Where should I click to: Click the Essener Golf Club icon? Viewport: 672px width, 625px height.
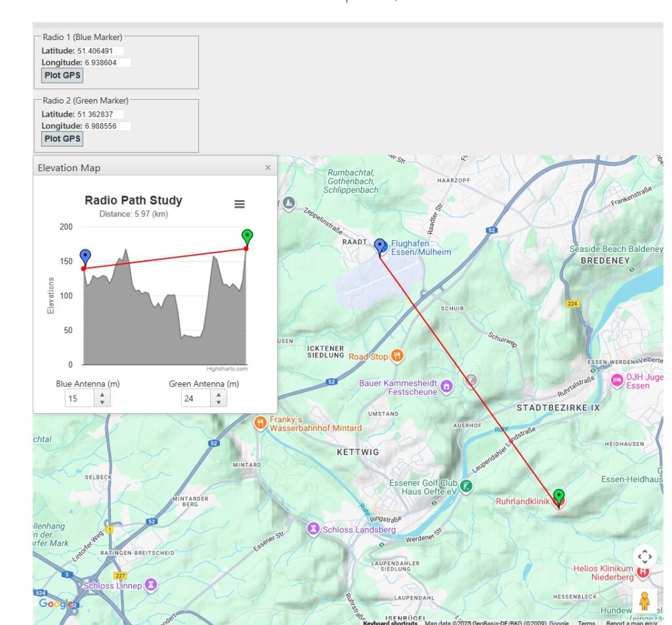[465, 486]
